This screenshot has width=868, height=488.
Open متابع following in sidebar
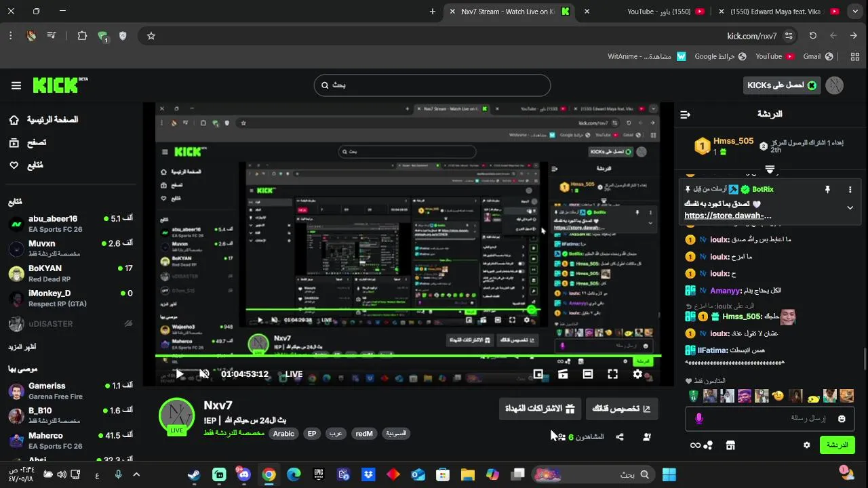[26, 165]
